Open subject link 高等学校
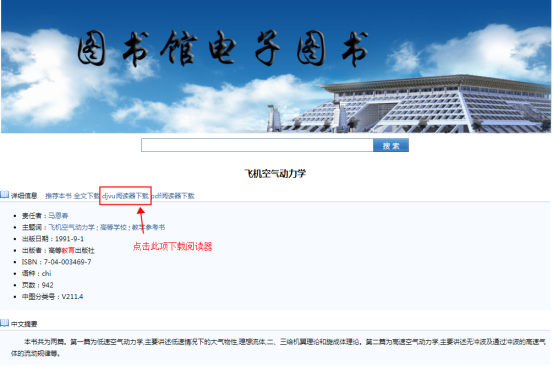553x380 pixels. tap(113, 227)
